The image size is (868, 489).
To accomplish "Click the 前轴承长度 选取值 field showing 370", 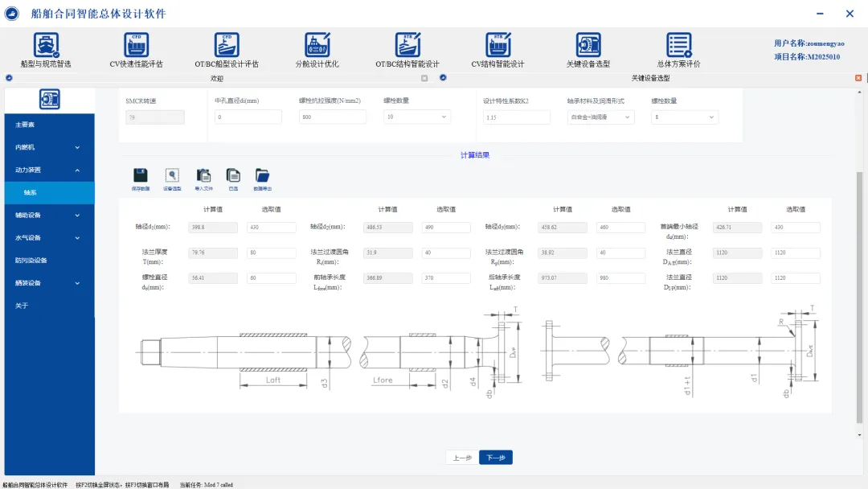I will (x=446, y=278).
